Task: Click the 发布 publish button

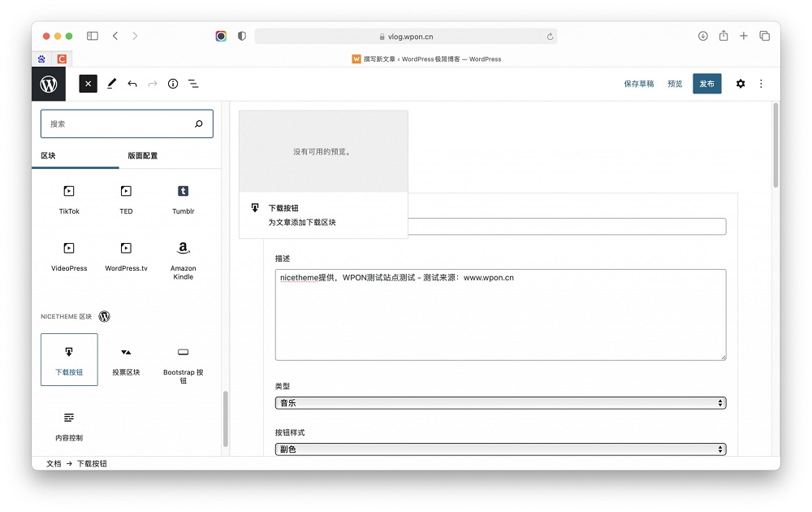Action: [x=706, y=83]
